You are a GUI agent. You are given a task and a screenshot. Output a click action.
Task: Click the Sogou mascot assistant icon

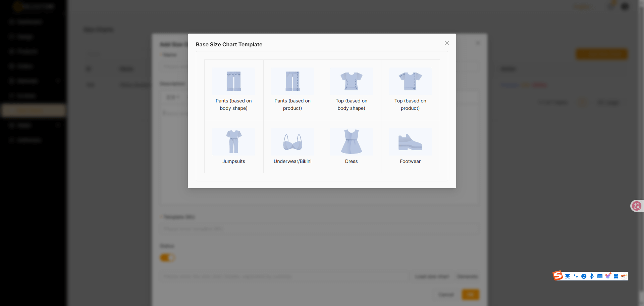click(624, 276)
